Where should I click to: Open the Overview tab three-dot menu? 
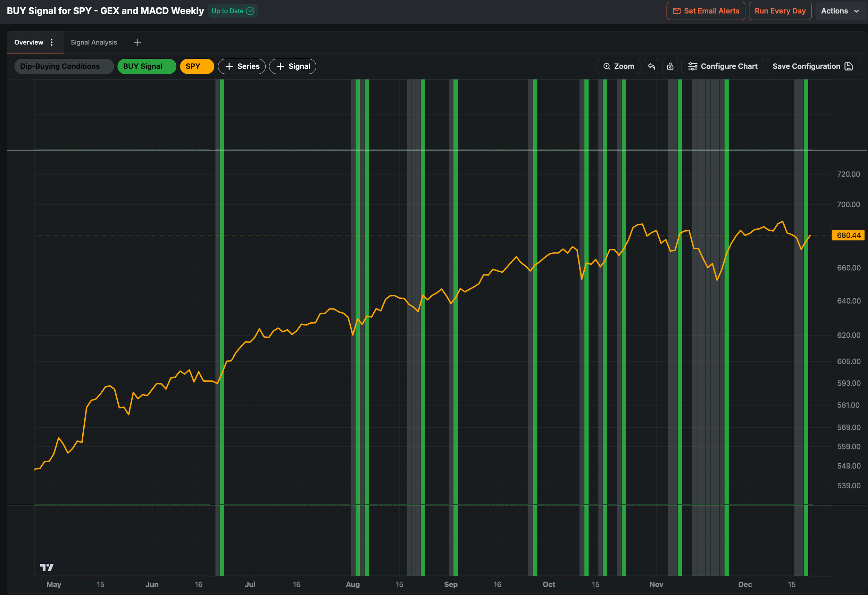pyautogui.click(x=51, y=42)
